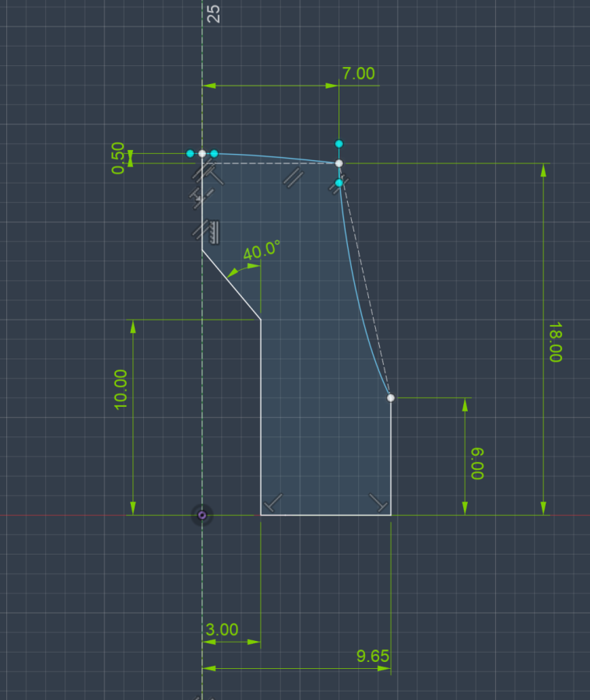Viewport: 590px width, 700px height.
Task: Click the leftmost cyan tangent handle at top
Action: [190, 154]
